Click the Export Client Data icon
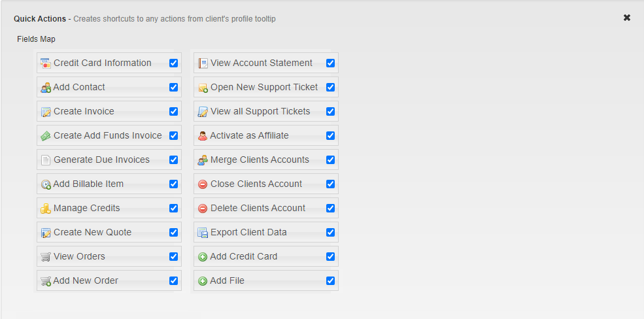Screen dimensions: 644x319 (x=203, y=233)
